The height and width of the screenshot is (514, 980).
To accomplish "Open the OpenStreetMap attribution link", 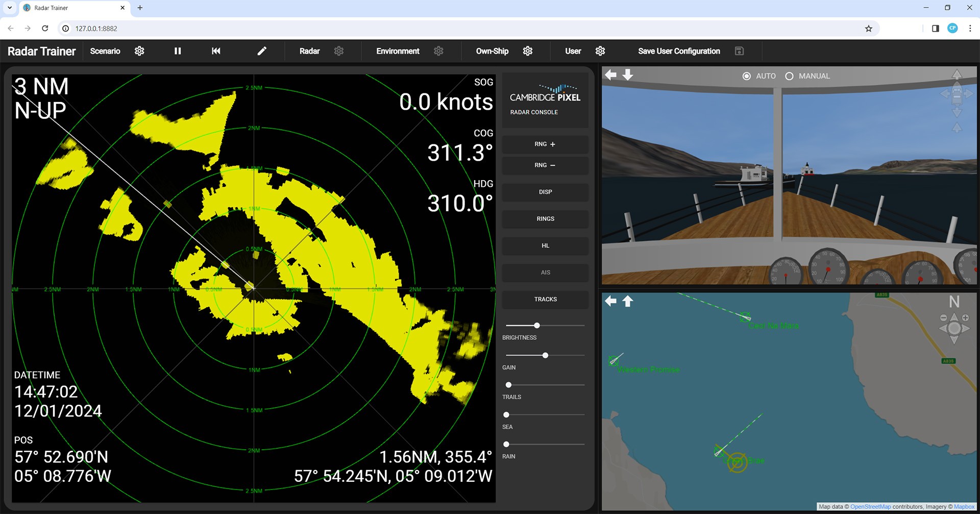I will tap(870, 506).
